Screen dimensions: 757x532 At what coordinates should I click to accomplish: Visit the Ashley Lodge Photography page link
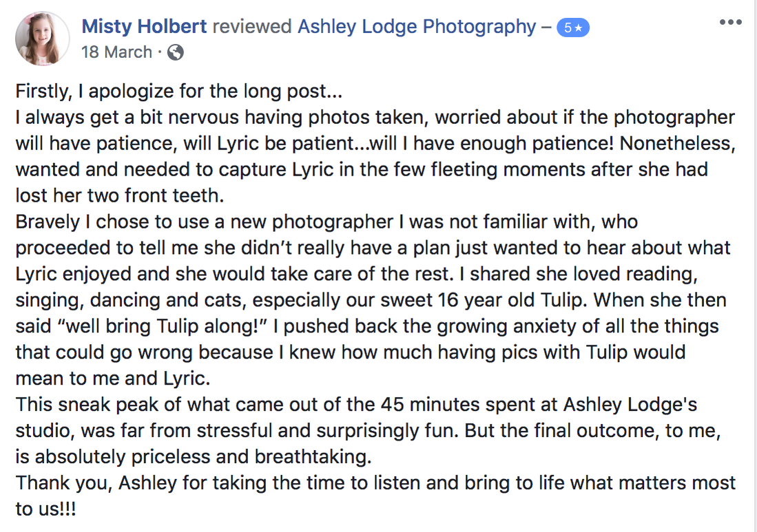(x=417, y=27)
